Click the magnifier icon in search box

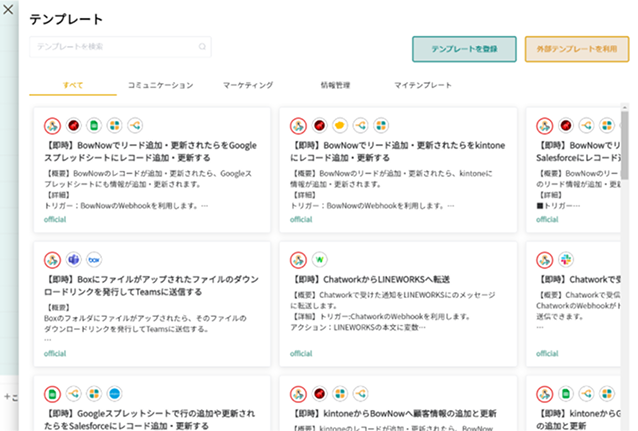[x=202, y=47]
